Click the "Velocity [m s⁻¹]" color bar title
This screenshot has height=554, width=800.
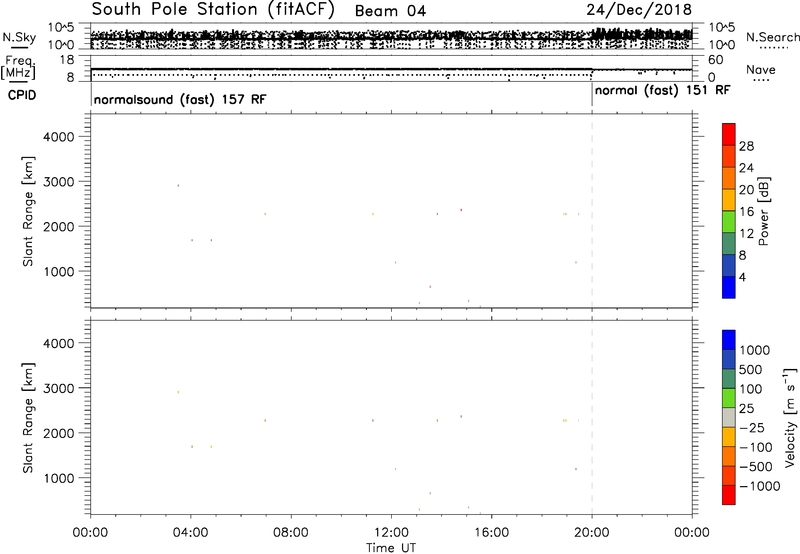click(790, 417)
